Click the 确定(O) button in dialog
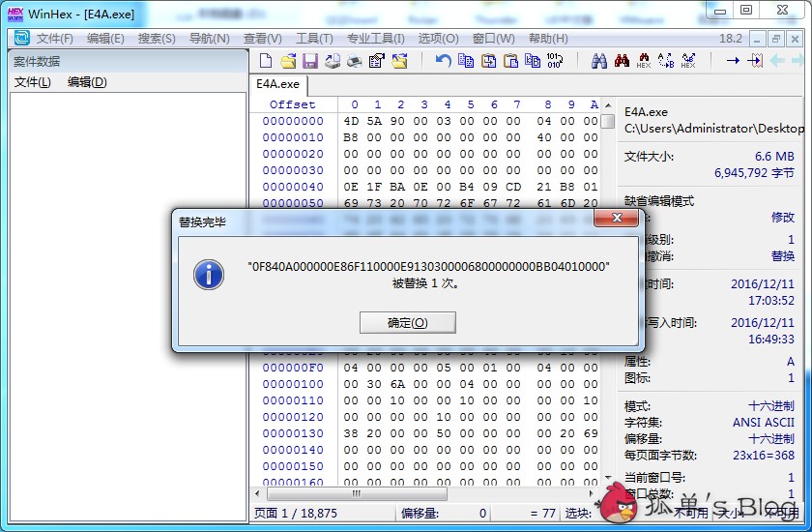This screenshot has height=532, width=812. [408, 323]
